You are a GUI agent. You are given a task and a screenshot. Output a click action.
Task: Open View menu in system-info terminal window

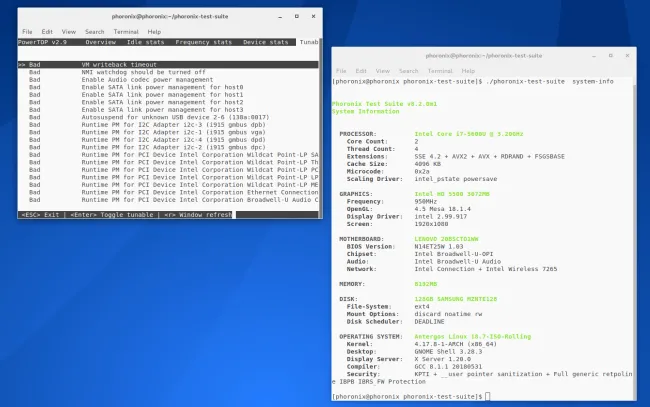(x=383, y=71)
